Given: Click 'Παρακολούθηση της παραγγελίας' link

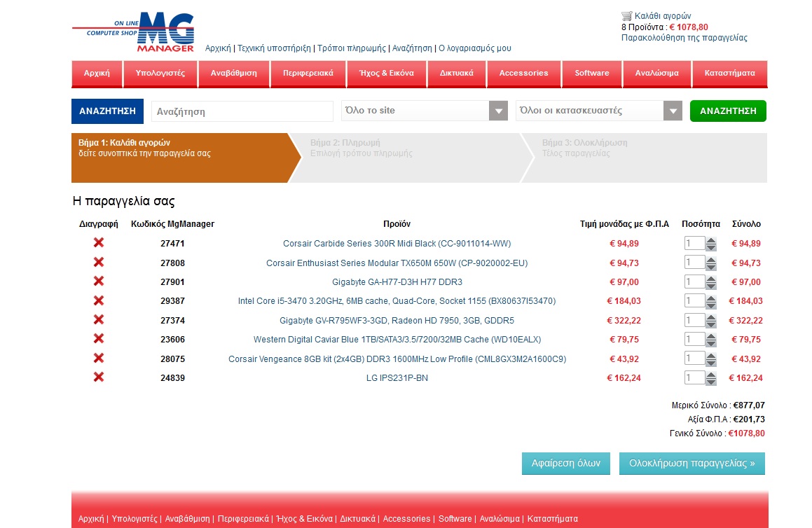Looking at the screenshot, I should [684, 38].
